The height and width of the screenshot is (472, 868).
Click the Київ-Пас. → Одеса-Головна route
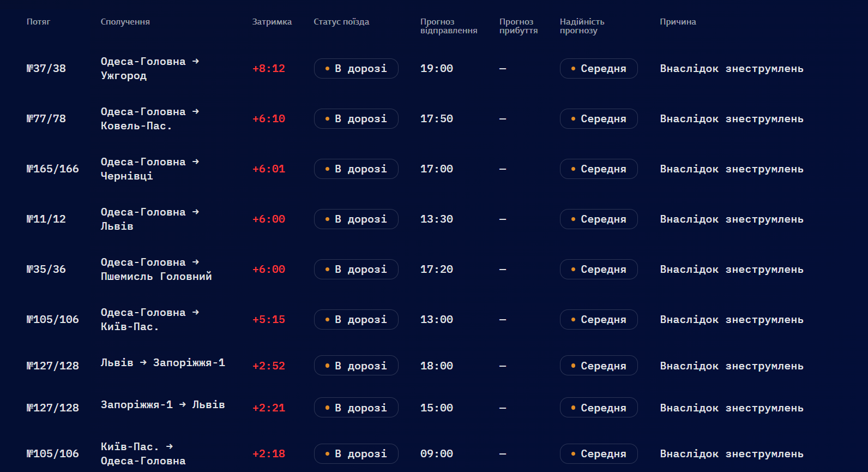click(x=143, y=454)
